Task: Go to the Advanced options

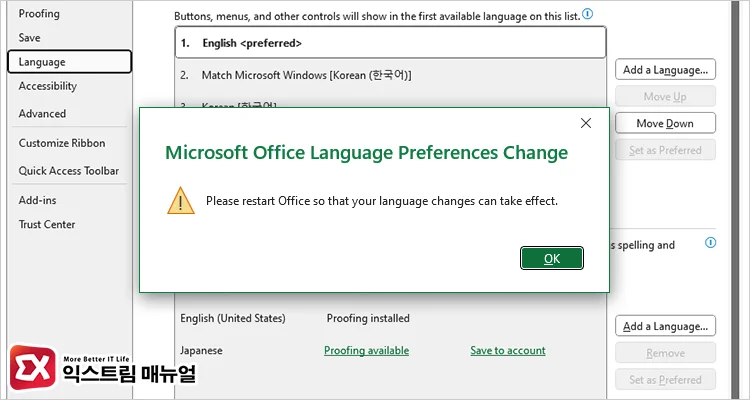Action: tap(42, 114)
